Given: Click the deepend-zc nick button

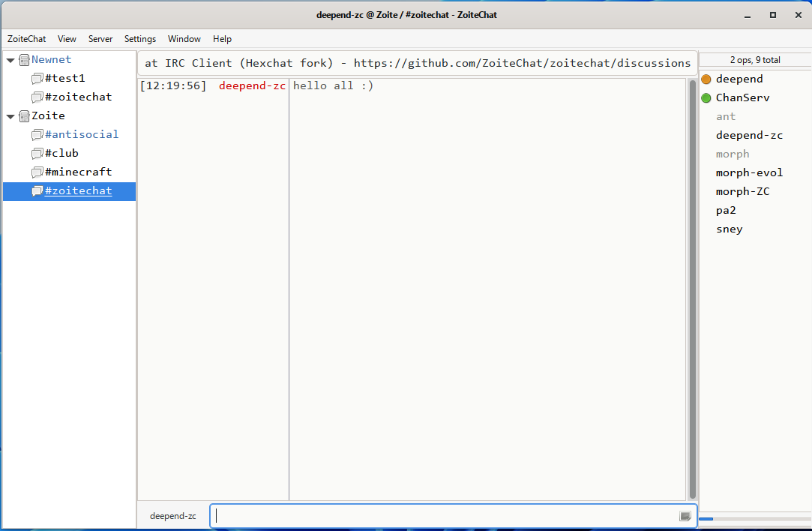Looking at the screenshot, I should pos(172,515).
